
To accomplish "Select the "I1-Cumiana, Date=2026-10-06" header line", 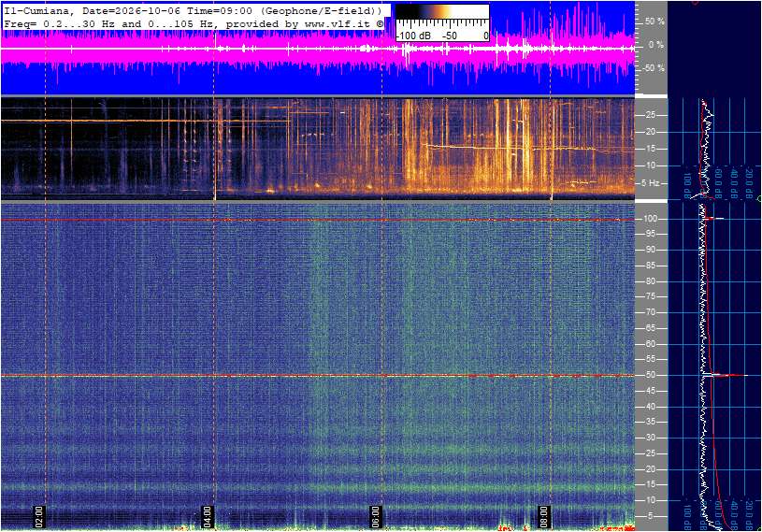I will pyautogui.click(x=193, y=10).
